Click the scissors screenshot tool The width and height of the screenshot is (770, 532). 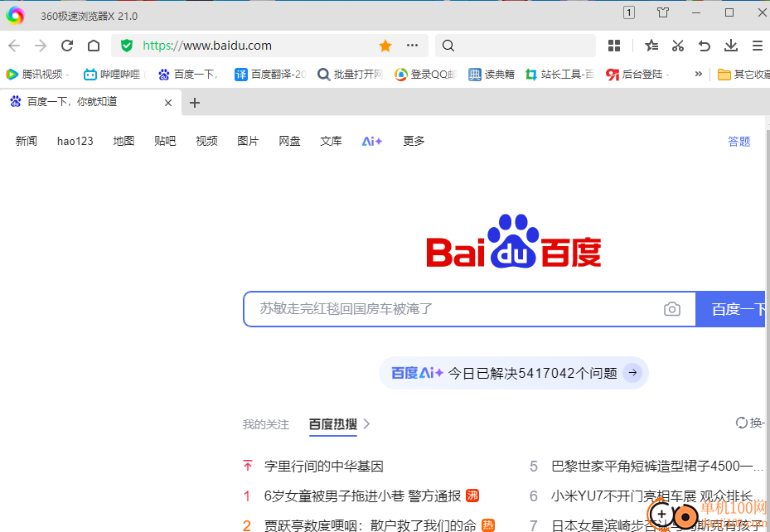[678, 46]
